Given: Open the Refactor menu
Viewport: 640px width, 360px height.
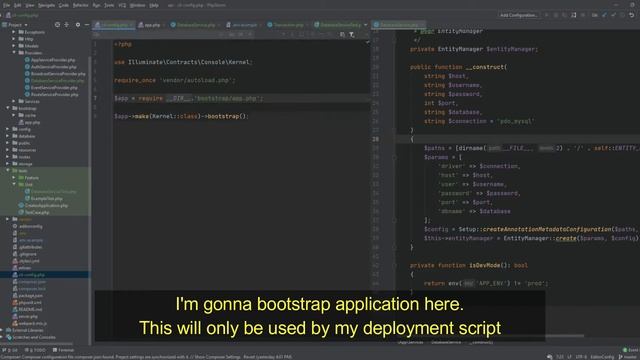Looking at the screenshot, I should pyautogui.click(x=80, y=5).
